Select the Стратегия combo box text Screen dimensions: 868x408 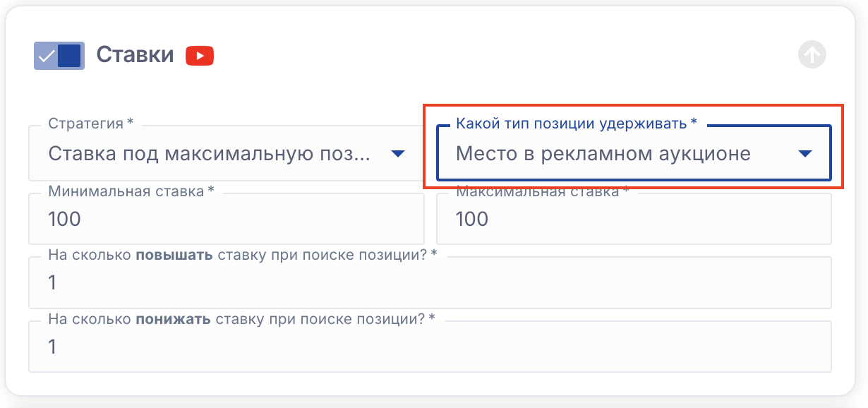209,154
